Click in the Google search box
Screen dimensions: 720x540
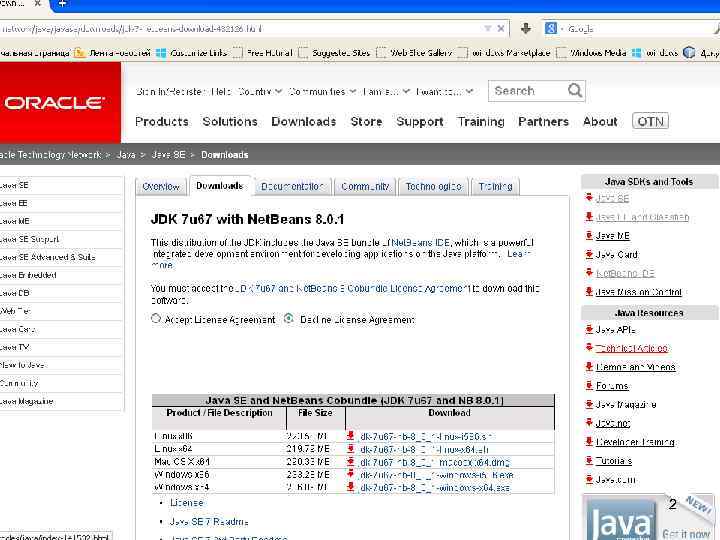pos(641,28)
